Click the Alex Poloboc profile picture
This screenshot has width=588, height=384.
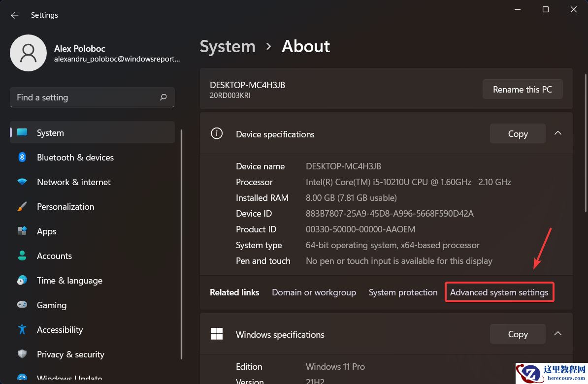tap(28, 53)
